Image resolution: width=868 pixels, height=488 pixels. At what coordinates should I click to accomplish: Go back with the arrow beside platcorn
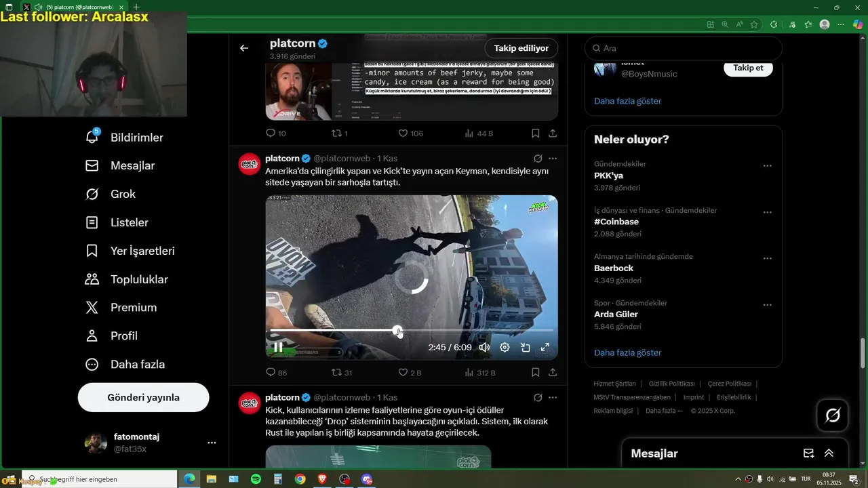tap(244, 48)
